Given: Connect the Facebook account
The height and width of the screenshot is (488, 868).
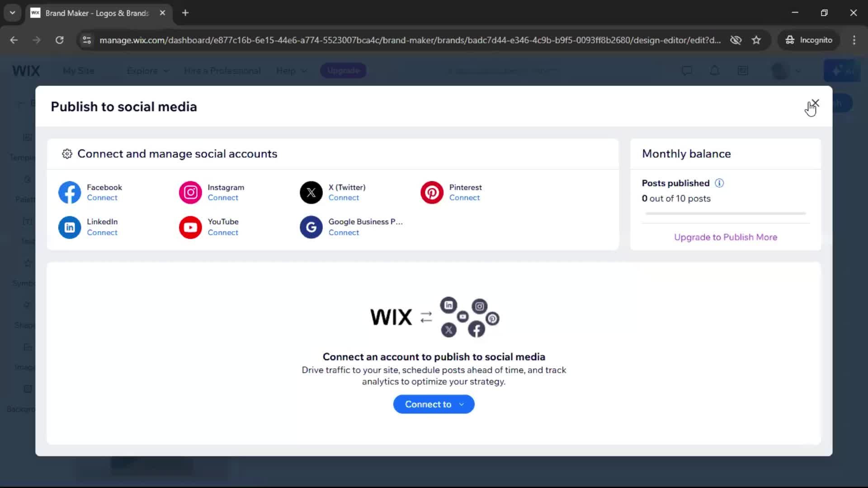Looking at the screenshot, I should (102, 198).
